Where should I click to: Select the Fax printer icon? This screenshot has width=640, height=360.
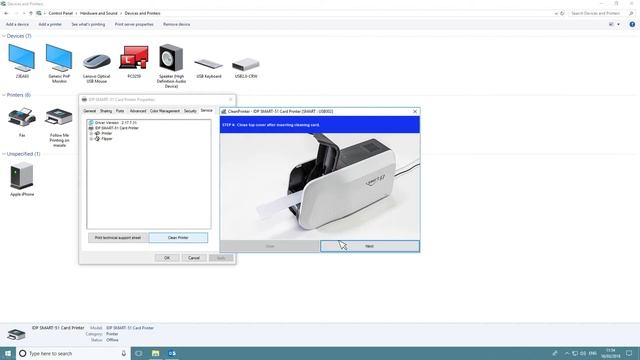click(x=22, y=118)
